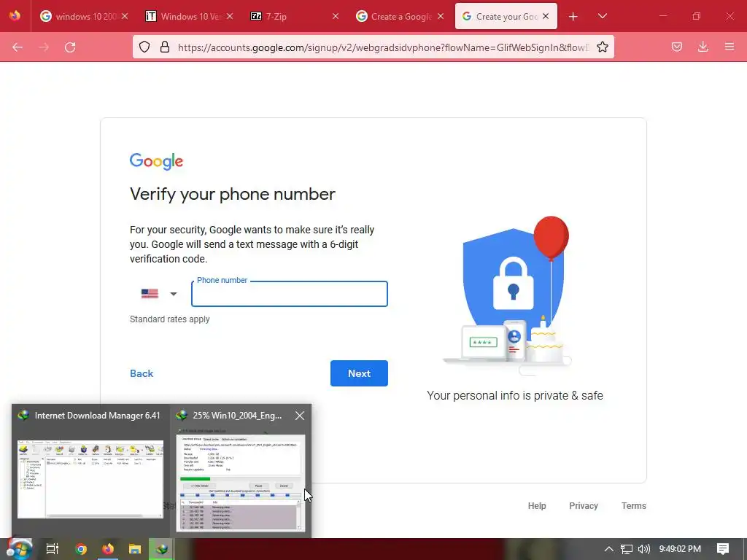Save page to Pocket icon
The width and height of the screenshot is (747, 560).
677,47
